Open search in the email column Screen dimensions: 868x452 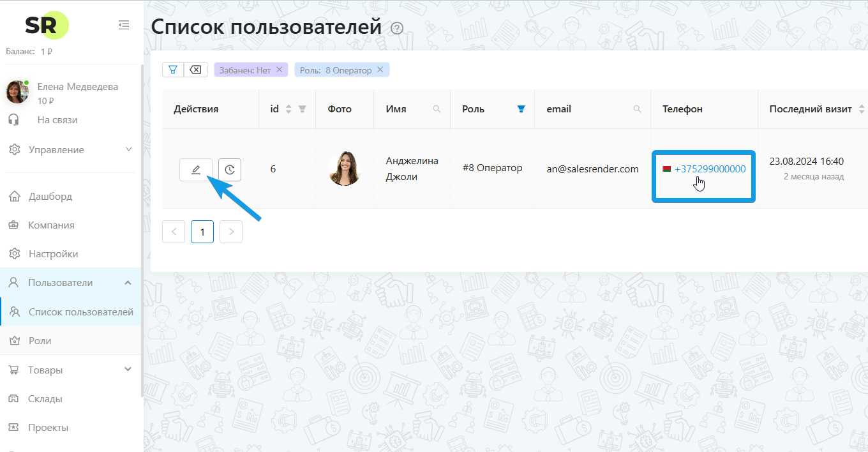(638, 109)
